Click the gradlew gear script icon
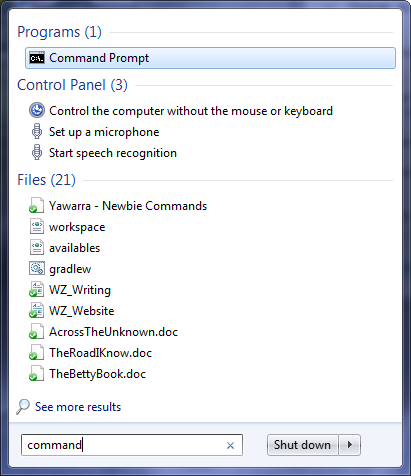The image size is (411, 476). click(x=37, y=268)
